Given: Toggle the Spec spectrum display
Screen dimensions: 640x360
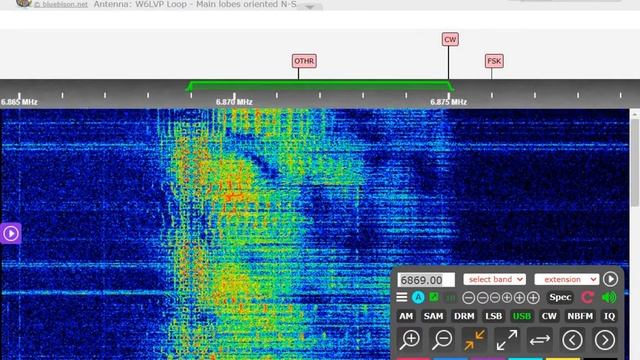Looking at the screenshot, I should [x=560, y=297].
